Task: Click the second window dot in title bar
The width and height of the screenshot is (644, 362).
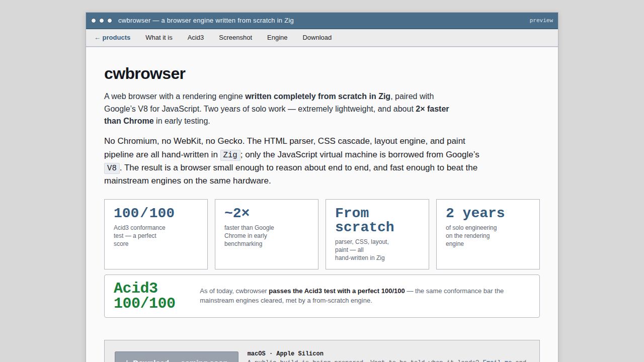Action: point(102,21)
